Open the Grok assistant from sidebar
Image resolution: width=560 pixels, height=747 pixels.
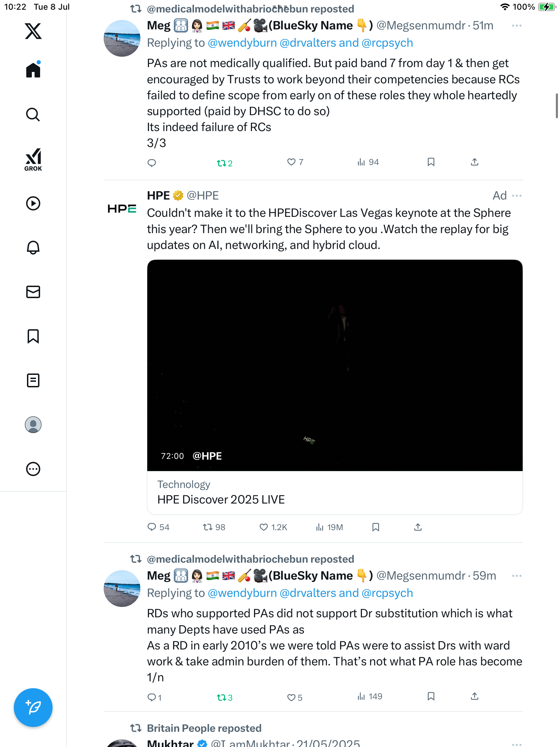click(33, 159)
